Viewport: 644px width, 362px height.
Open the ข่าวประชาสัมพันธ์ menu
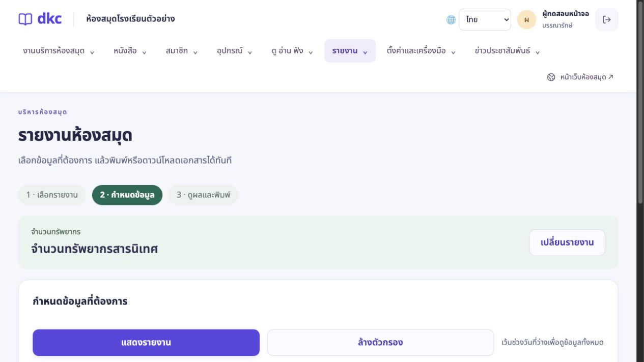(x=507, y=51)
